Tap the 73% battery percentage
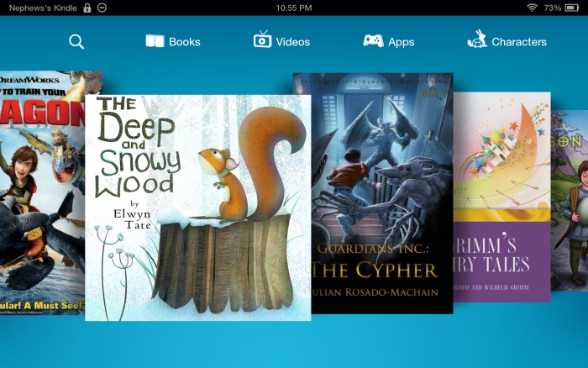 coord(552,8)
